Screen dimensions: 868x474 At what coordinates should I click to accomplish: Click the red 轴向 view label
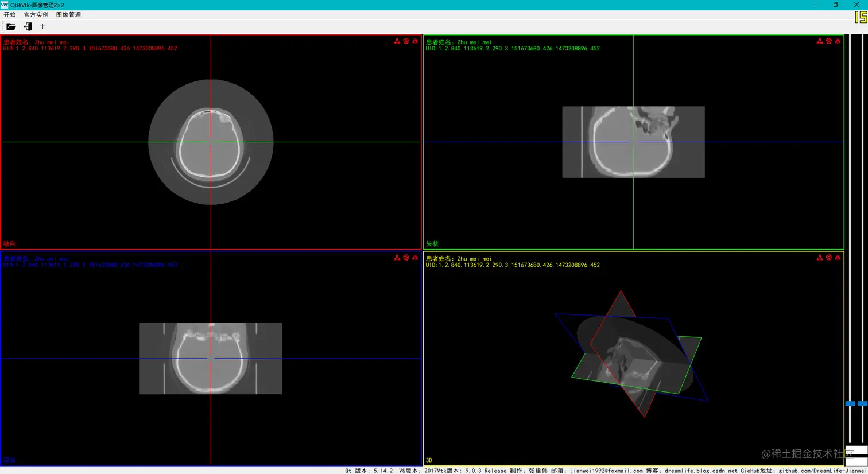pos(10,244)
